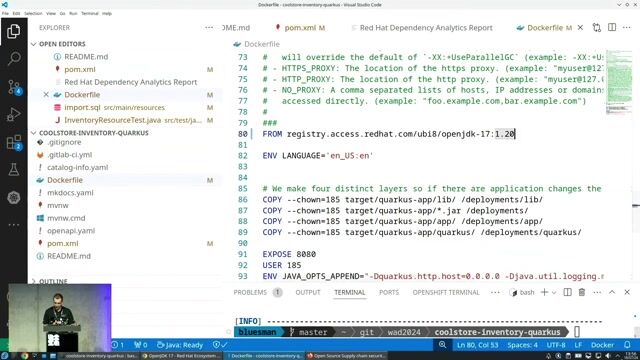Change file encoding UTF-8

click(556, 345)
